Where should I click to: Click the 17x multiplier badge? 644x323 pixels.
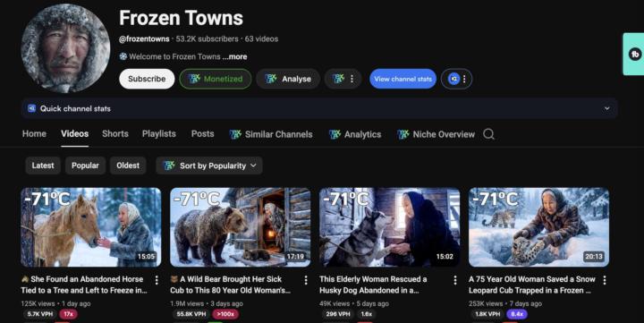pyautogui.click(x=69, y=314)
